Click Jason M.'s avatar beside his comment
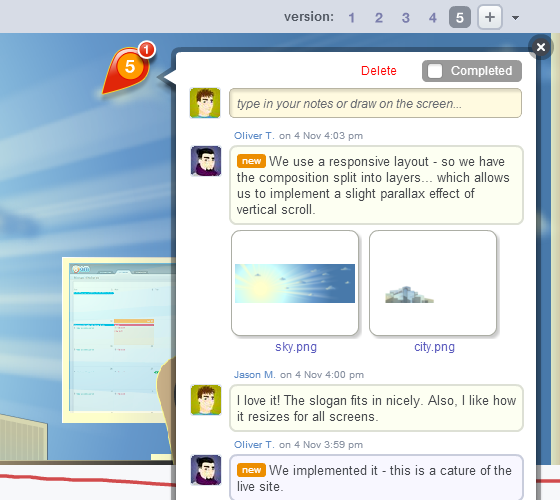Image resolution: width=560 pixels, height=500 pixels. point(206,400)
